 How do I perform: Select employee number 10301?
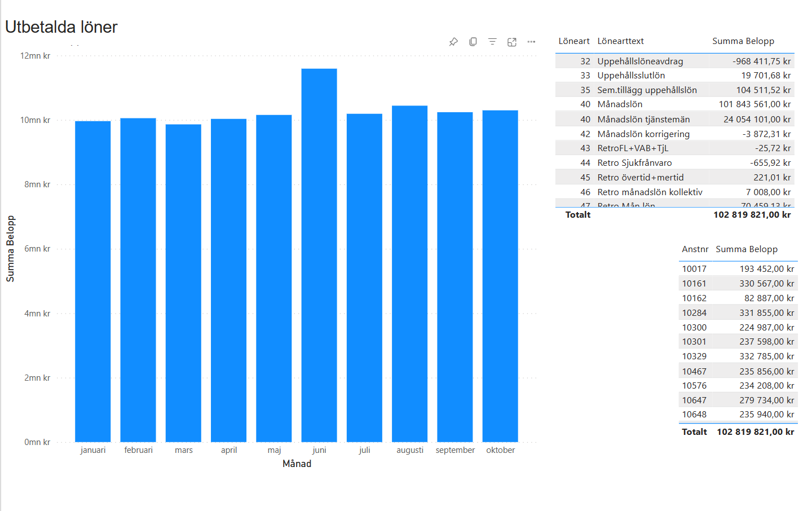[x=694, y=342]
